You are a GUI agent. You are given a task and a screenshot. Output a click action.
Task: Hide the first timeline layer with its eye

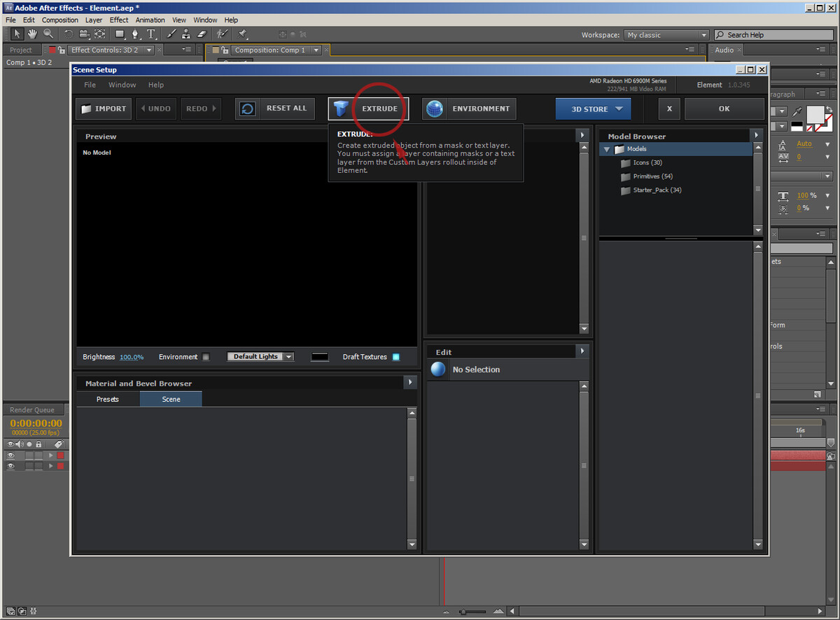pyautogui.click(x=10, y=456)
